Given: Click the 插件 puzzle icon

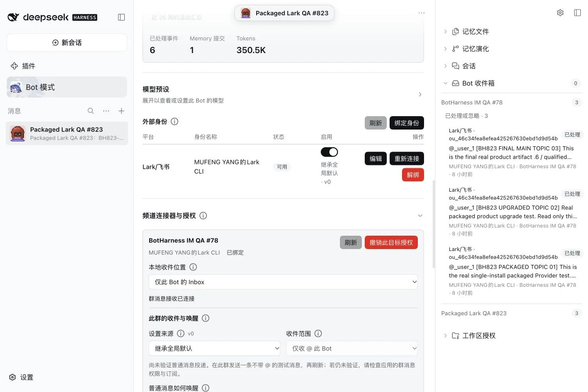Looking at the screenshot, I should [x=14, y=66].
